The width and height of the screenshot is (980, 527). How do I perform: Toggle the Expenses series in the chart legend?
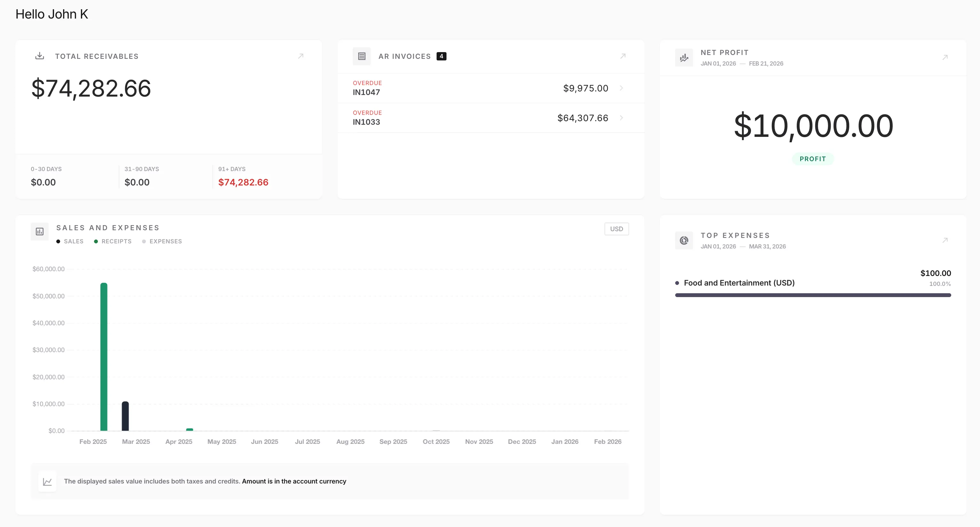[162, 241]
